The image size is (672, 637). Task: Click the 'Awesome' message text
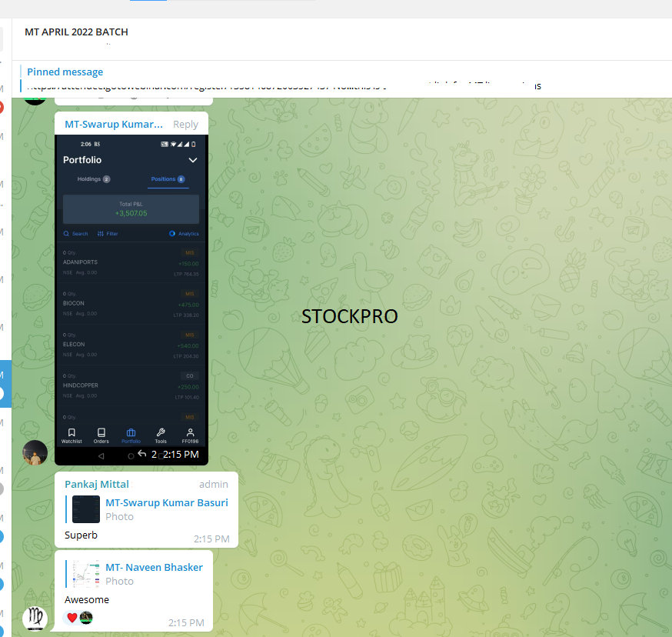[87, 599]
